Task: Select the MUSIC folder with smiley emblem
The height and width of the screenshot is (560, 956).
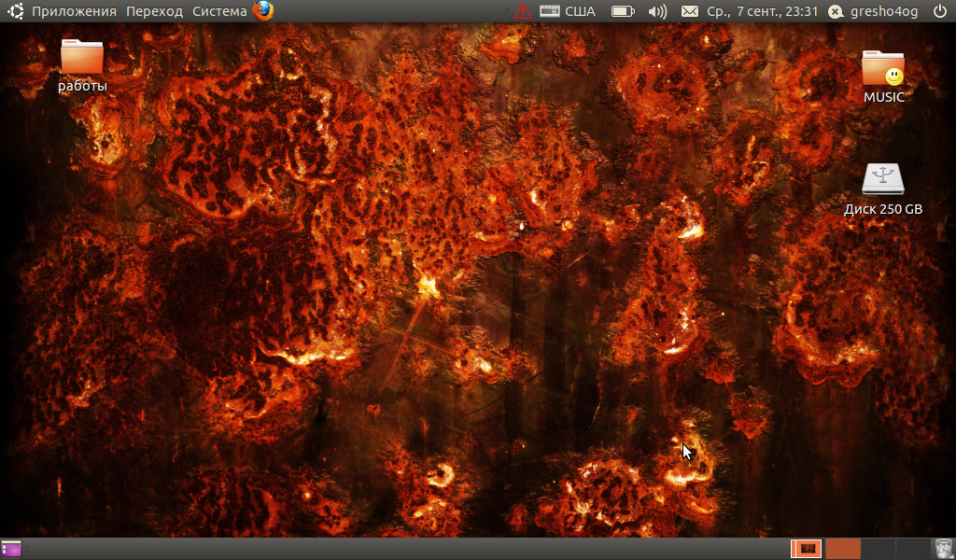Action: (883, 77)
